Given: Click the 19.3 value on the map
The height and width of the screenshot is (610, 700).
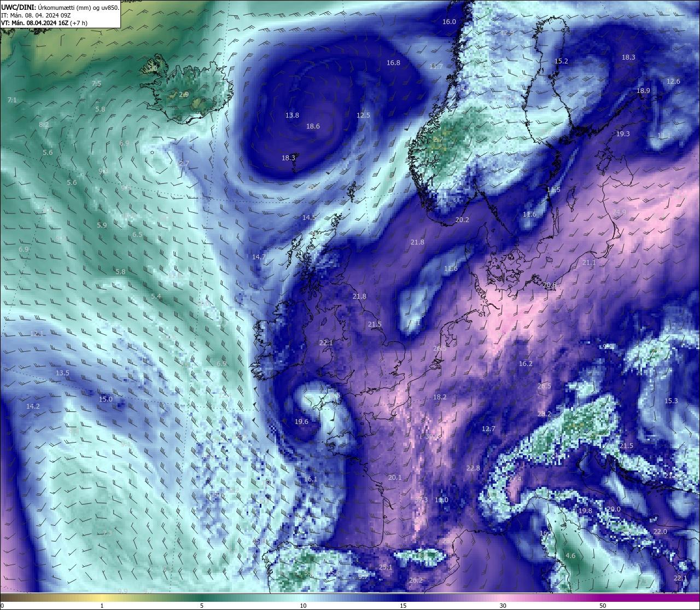Looking at the screenshot, I should 623,134.
